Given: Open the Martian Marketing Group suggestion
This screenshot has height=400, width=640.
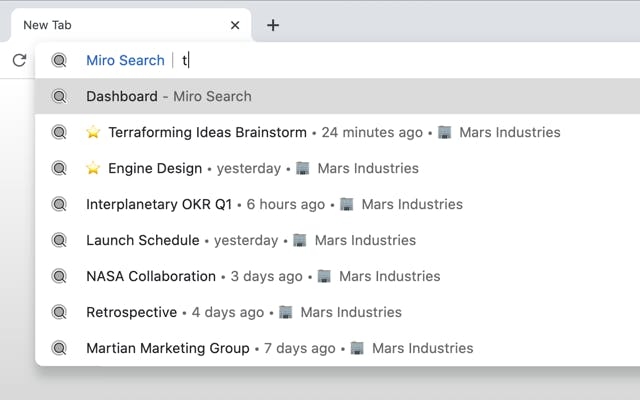Looking at the screenshot, I should click(337, 348).
